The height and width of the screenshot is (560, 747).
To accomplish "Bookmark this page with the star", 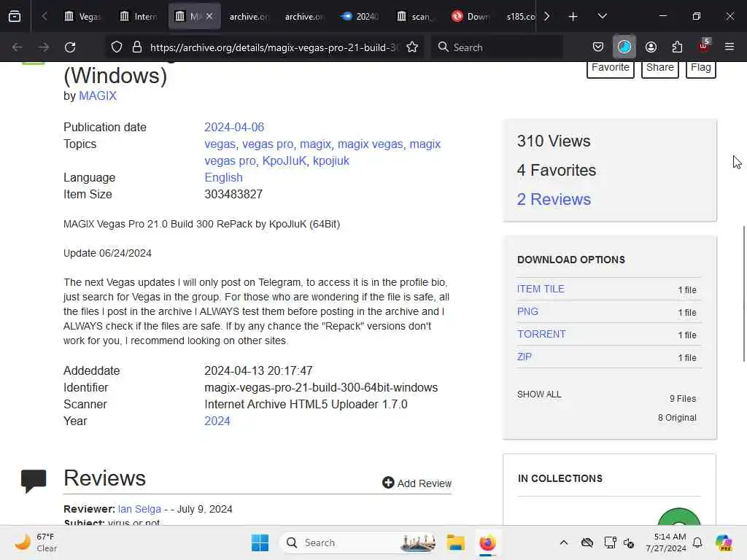I will tap(413, 47).
